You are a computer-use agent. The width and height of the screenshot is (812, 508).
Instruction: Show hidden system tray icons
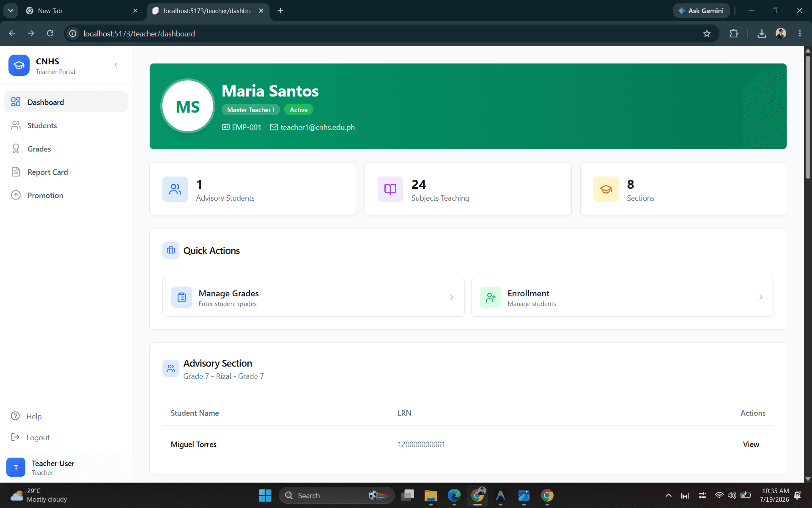[668, 495]
